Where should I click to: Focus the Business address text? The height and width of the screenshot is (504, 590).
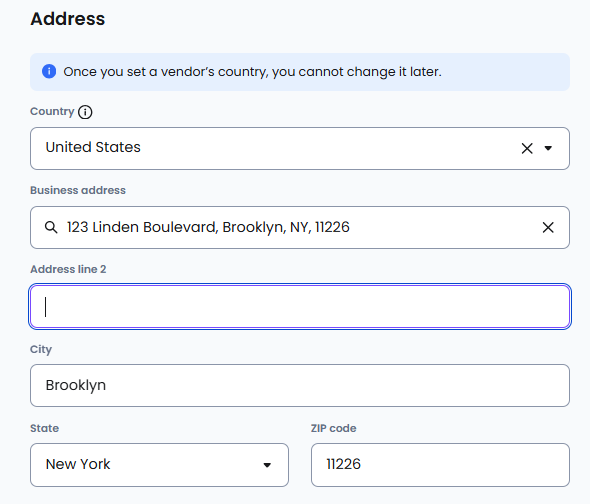coord(208,227)
